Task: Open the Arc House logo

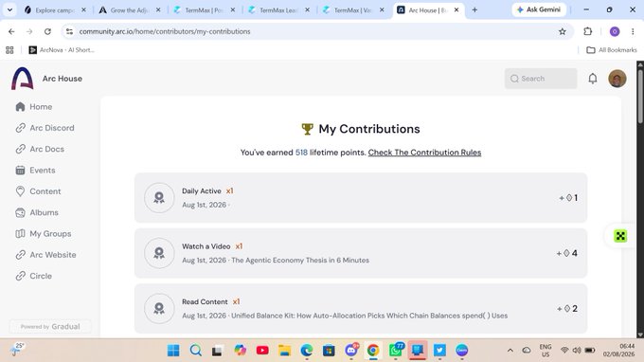Action: 22,79
